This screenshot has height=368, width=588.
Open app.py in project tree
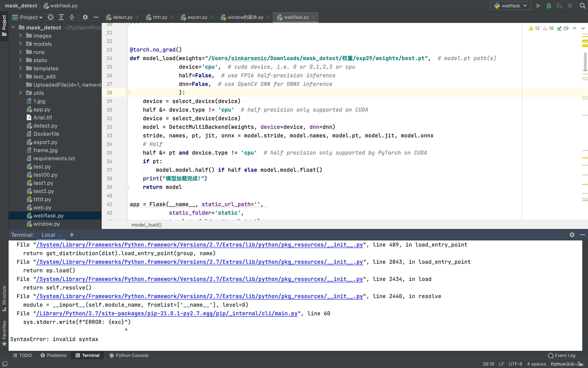pos(42,109)
